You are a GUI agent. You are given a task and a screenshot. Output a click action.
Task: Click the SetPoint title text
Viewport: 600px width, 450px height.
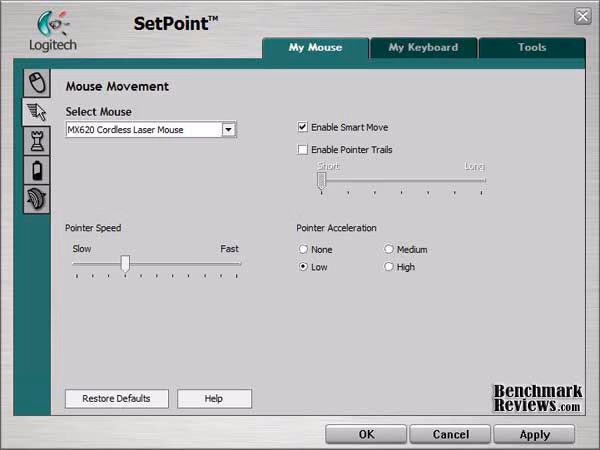click(176, 24)
